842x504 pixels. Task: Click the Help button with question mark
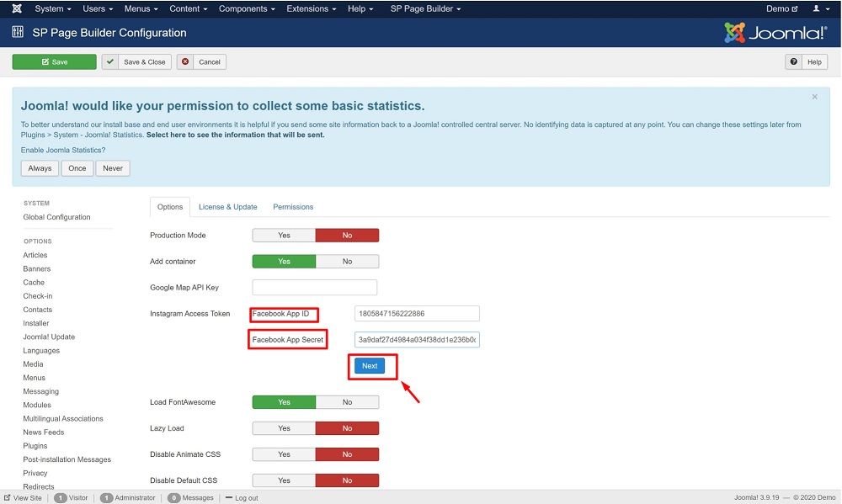[x=806, y=61]
